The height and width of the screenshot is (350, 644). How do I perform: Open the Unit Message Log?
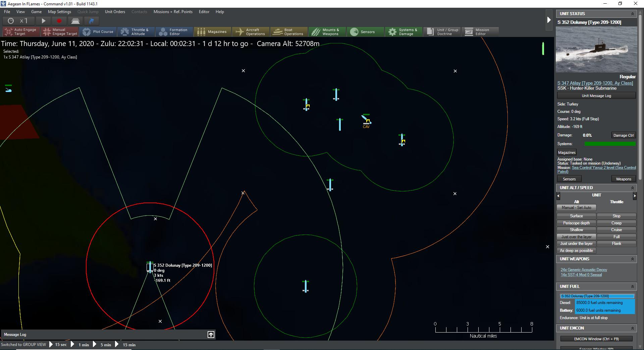(596, 95)
